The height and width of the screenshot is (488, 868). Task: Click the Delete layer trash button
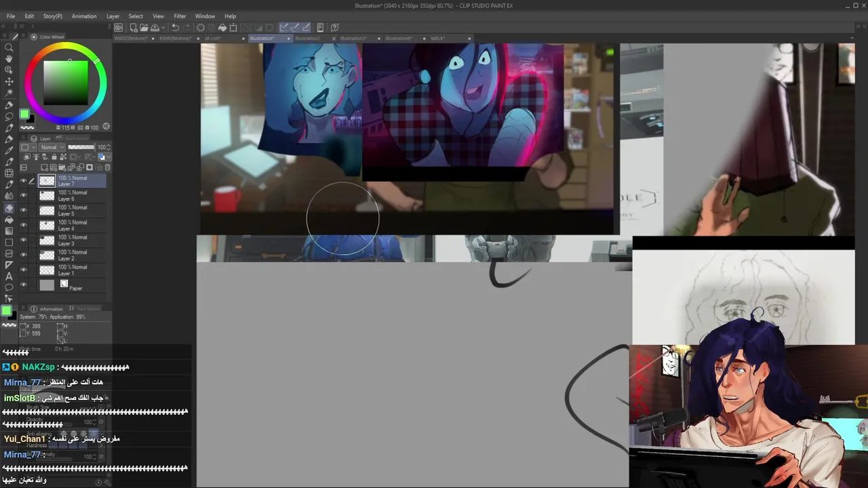(x=107, y=167)
